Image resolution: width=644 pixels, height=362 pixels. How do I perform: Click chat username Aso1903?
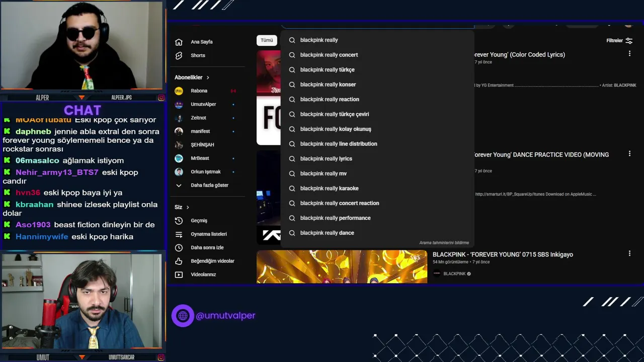tap(33, 225)
